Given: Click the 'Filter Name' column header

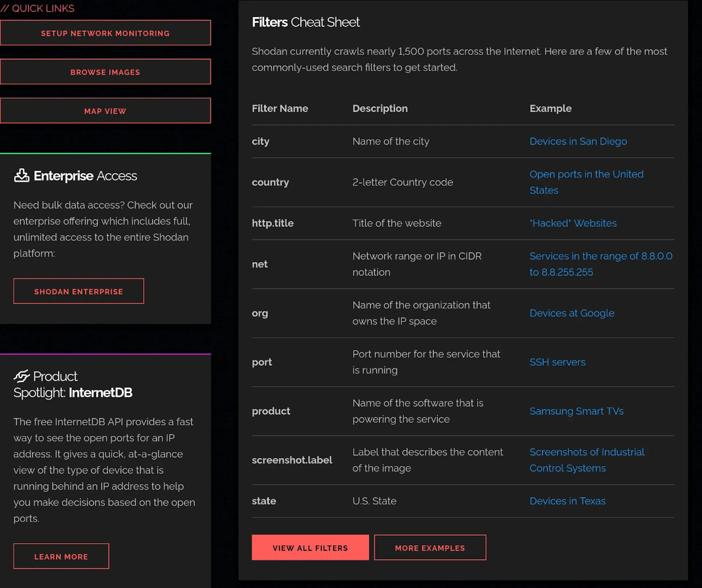Looking at the screenshot, I should tap(280, 109).
